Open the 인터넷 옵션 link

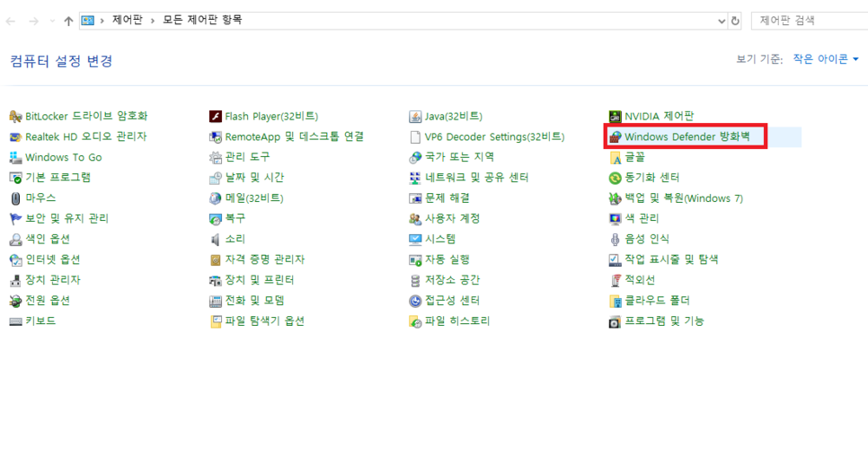click(x=53, y=259)
